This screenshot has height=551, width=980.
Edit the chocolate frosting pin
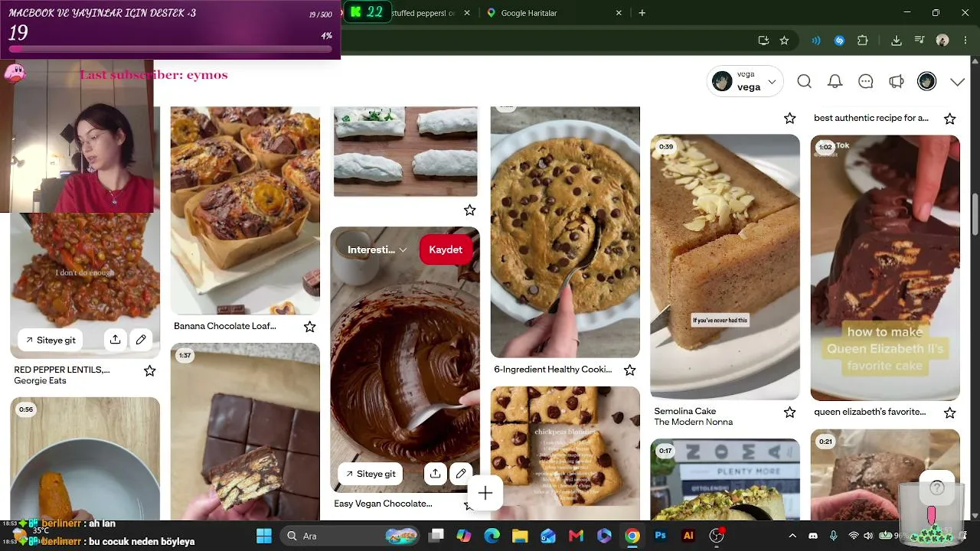461,474
